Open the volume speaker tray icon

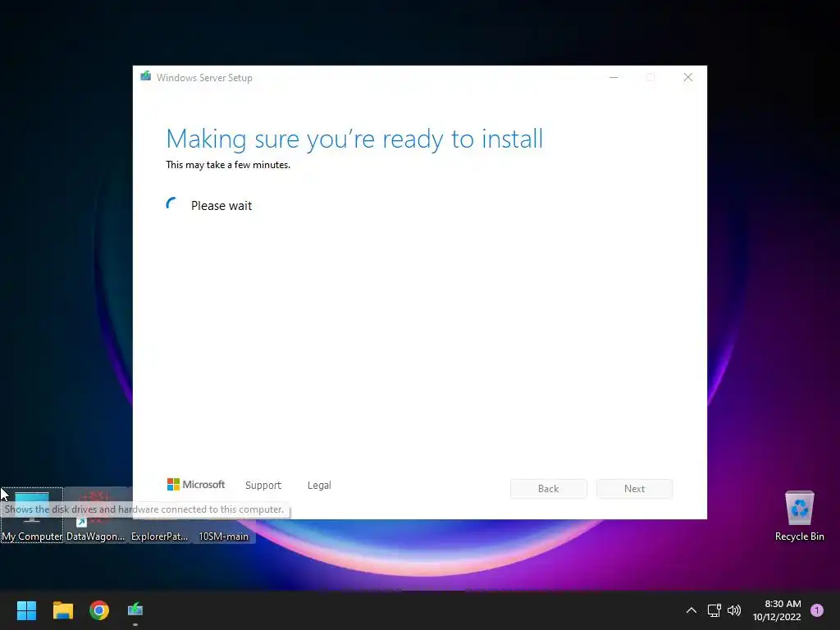[x=734, y=610]
